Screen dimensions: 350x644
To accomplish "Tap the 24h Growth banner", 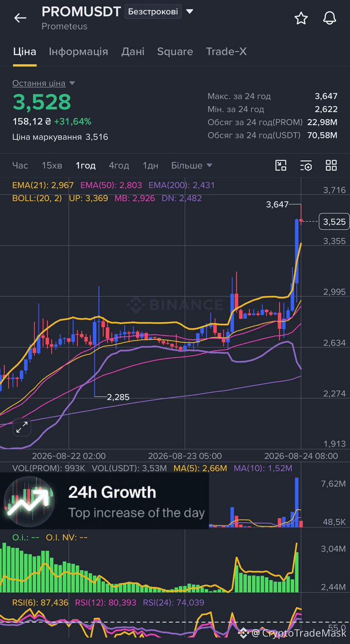I will click(104, 501).
